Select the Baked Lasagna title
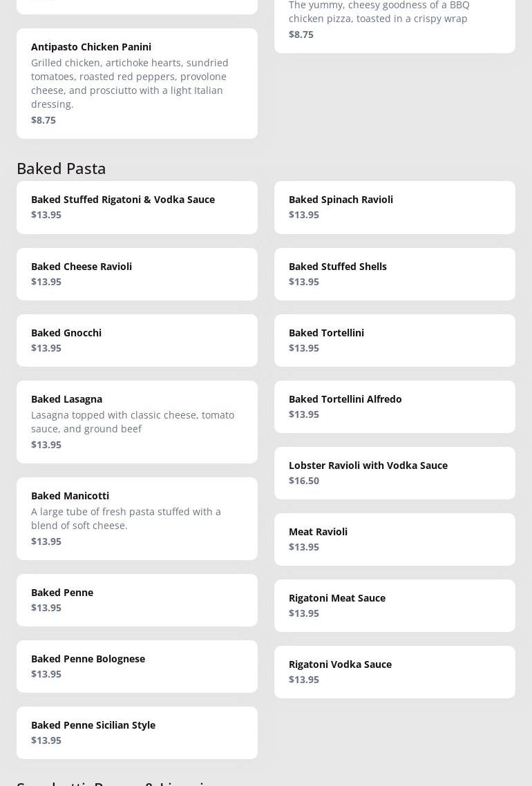This screenshot has height=786, width=532. click(66, 399)
